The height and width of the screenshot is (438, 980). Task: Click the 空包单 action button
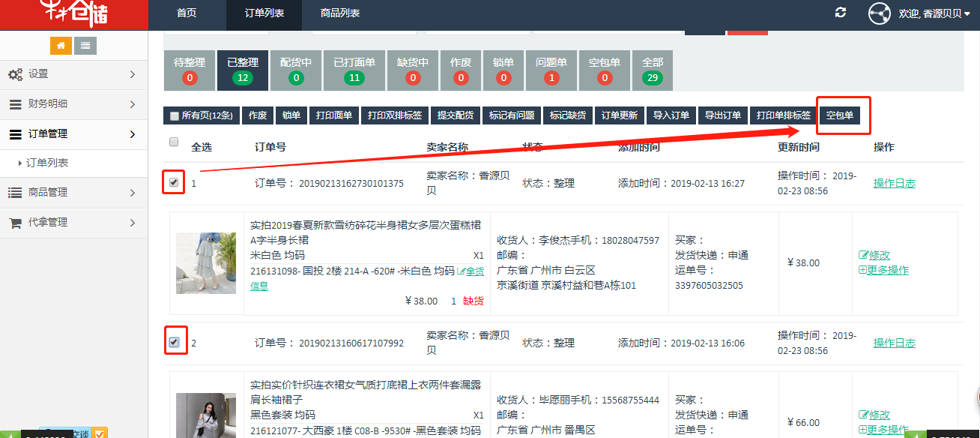click(840, 115)
